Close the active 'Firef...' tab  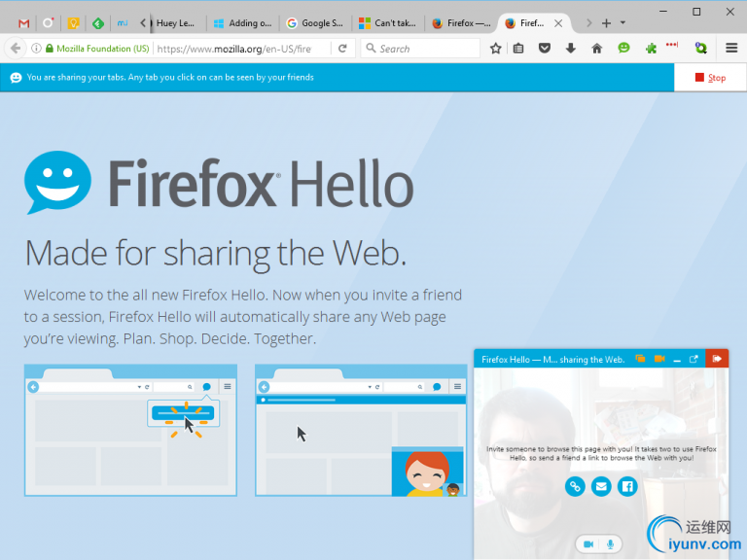558,23
